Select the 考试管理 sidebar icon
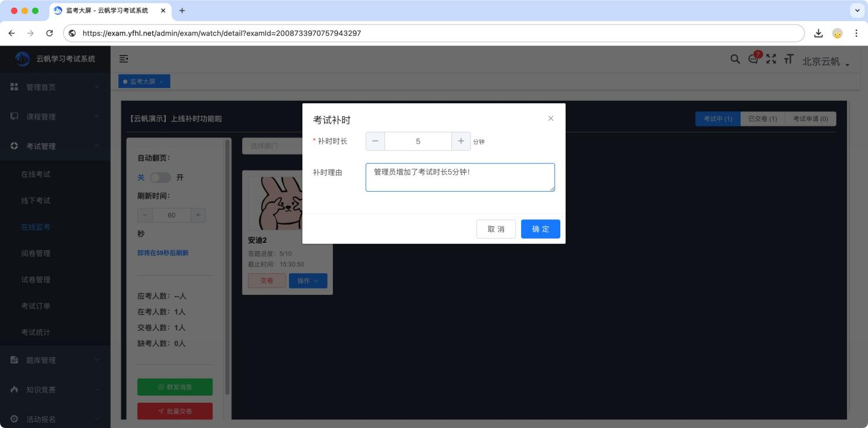The width and height of the screenshot is (868, 428). click(x=13, y=145)
